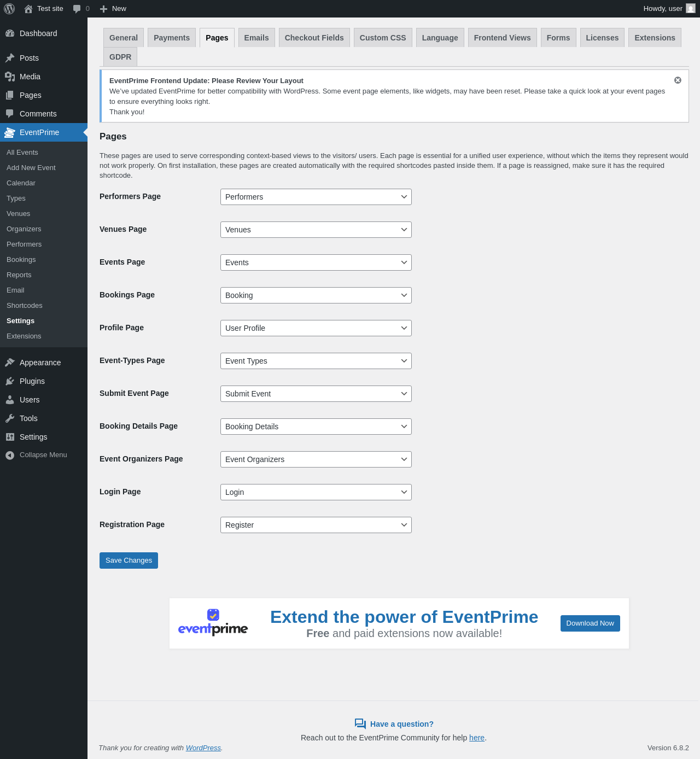Click the Dashboard gauge icon
Viewport: 700px width, 759px height.
click(10, 33)
